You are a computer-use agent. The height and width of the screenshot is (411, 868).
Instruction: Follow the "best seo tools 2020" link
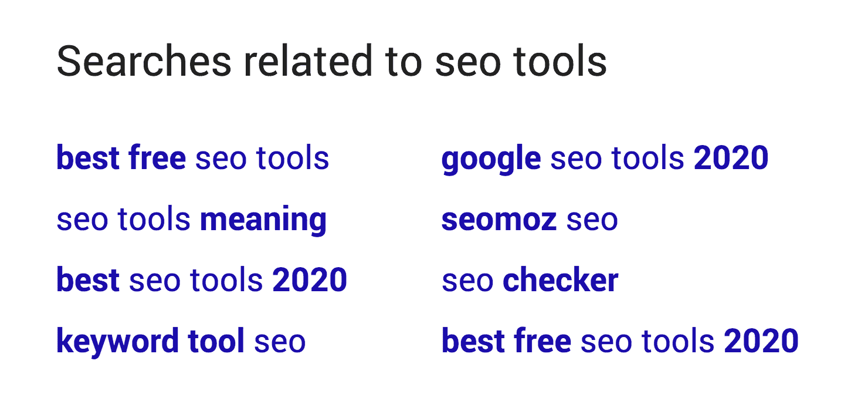(x=202, y=280)
